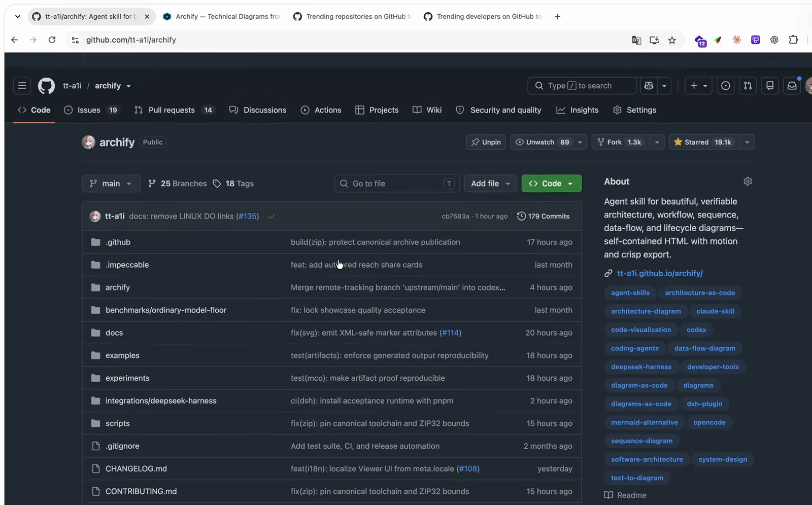Open the GitHub hamburger navigation menu
Screen dimensions: 812x505
coord(22,86)
